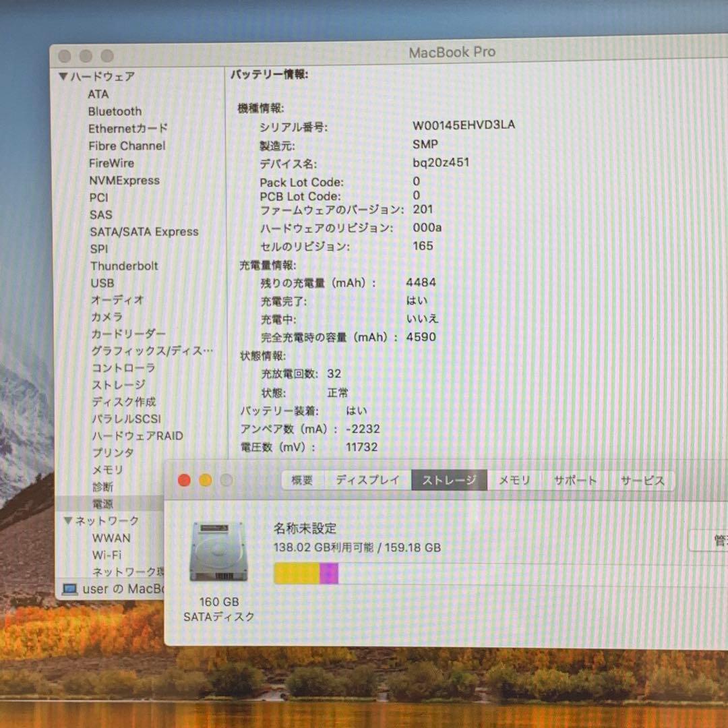Image resolution: width=728 pixels, height=728 pixels.
Task: Click the computer icon beside user の MacBook
Action: [x=71, y=589]
